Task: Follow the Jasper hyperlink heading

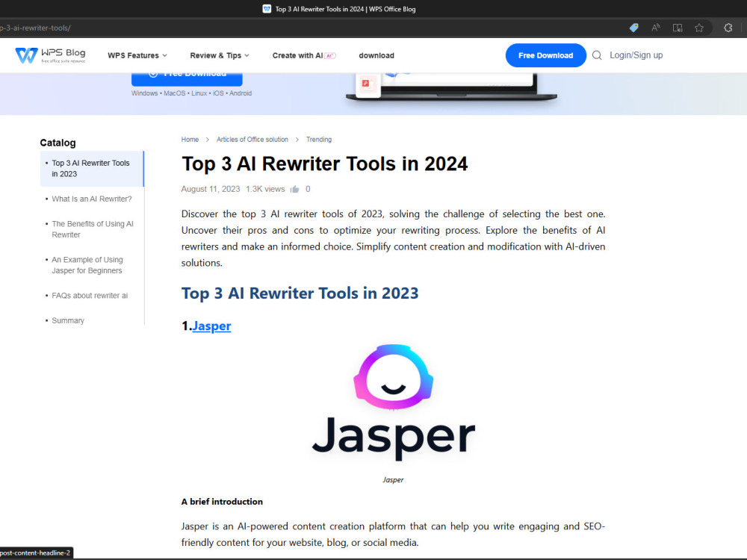Action: (x=211, y=326)
